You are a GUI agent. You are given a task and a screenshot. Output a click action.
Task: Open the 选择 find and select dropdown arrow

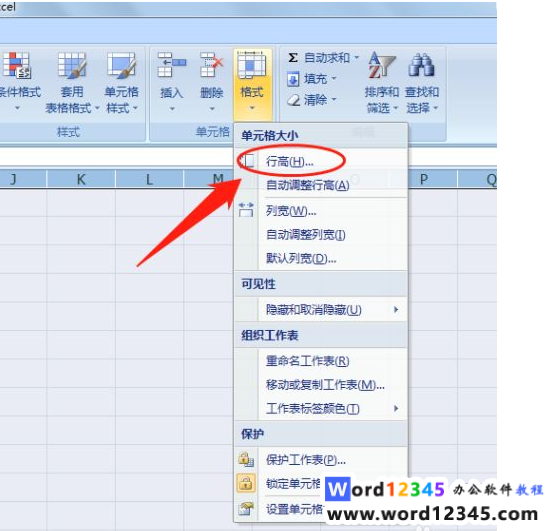coord(435,108)
